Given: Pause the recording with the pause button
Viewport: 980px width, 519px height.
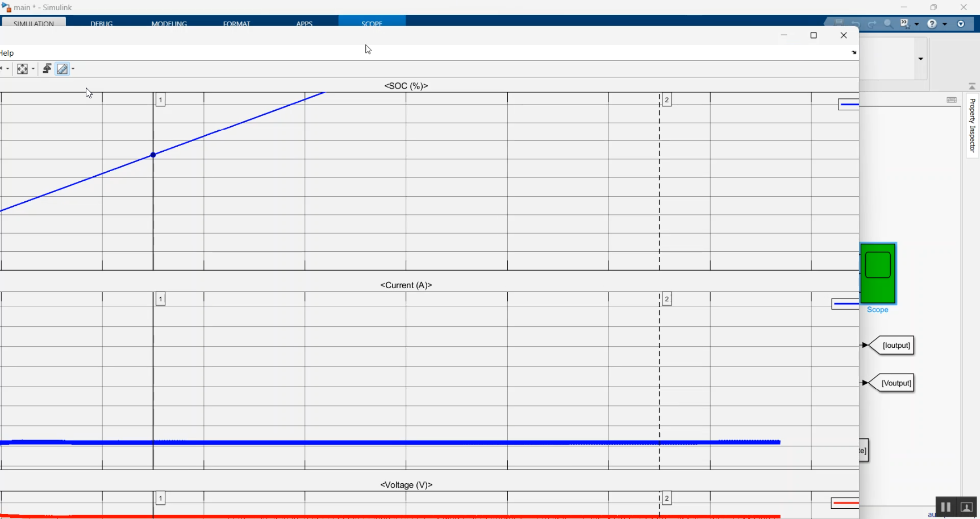Looking at the screenshot, I should pyautogui.click(x=945, y=507).
